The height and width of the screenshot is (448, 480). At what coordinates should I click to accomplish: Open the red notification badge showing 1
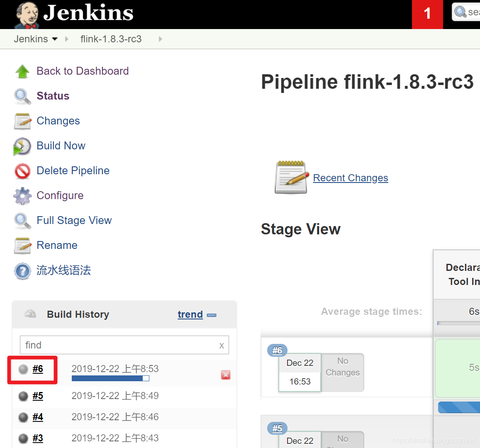(427, 14)
